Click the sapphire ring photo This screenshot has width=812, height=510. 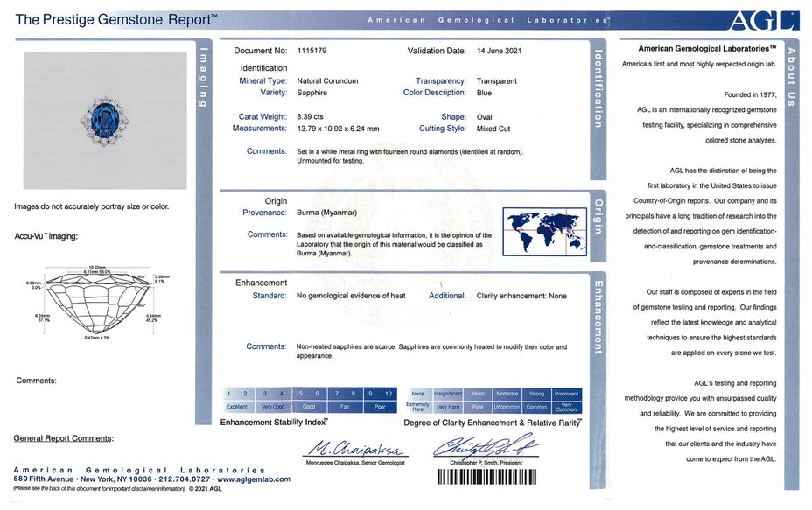(105, 120)
